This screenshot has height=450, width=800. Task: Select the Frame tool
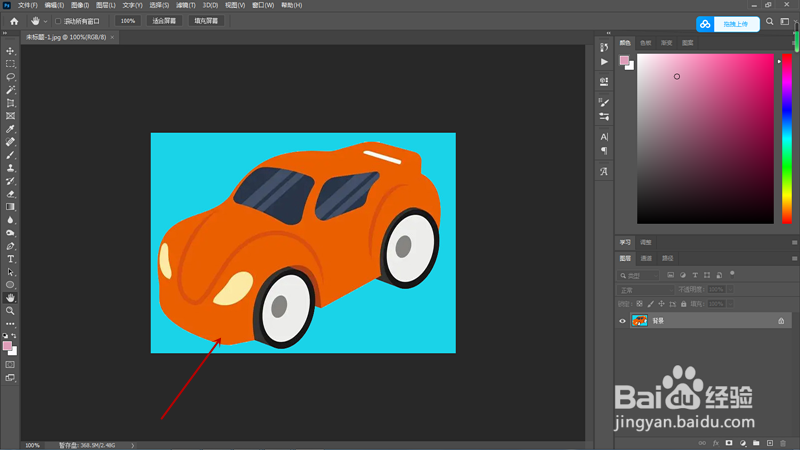pyautogui.click(x=10, y=116)
